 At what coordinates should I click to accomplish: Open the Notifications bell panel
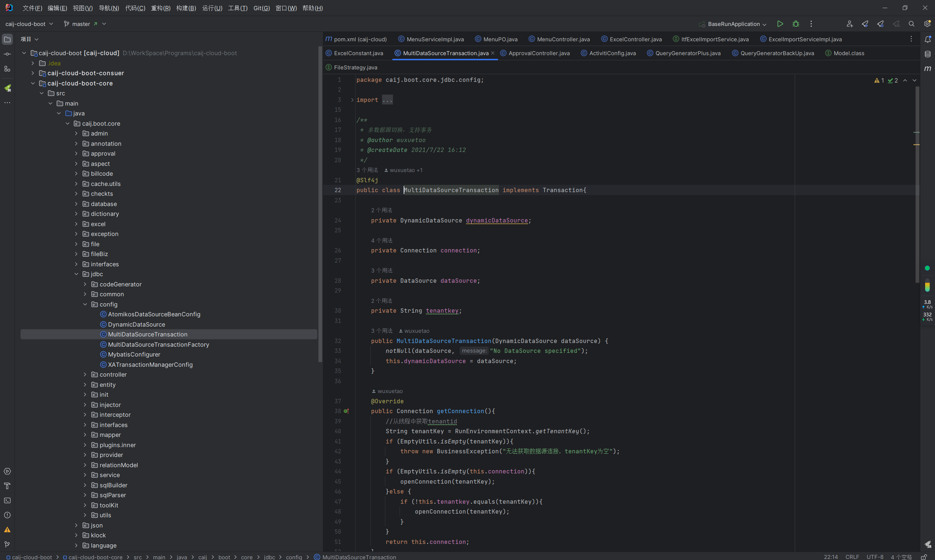click(x=927, y=39)
